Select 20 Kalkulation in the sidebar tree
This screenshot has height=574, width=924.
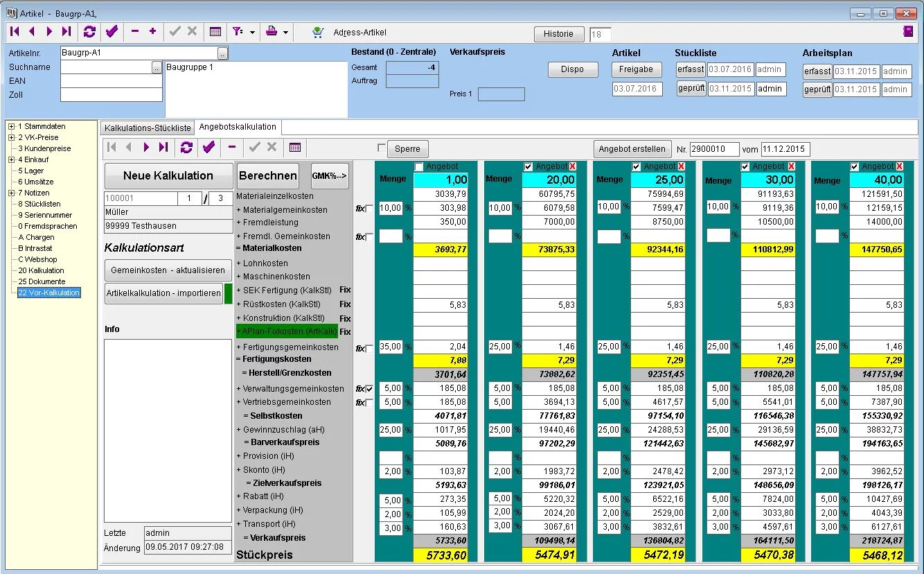coord(41,270)
